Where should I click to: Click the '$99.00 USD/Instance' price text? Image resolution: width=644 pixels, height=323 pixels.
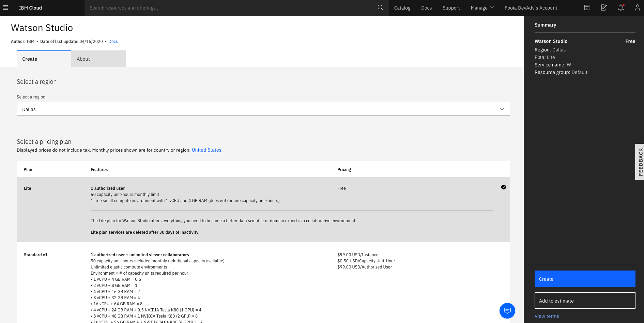(x=358, y=255)
